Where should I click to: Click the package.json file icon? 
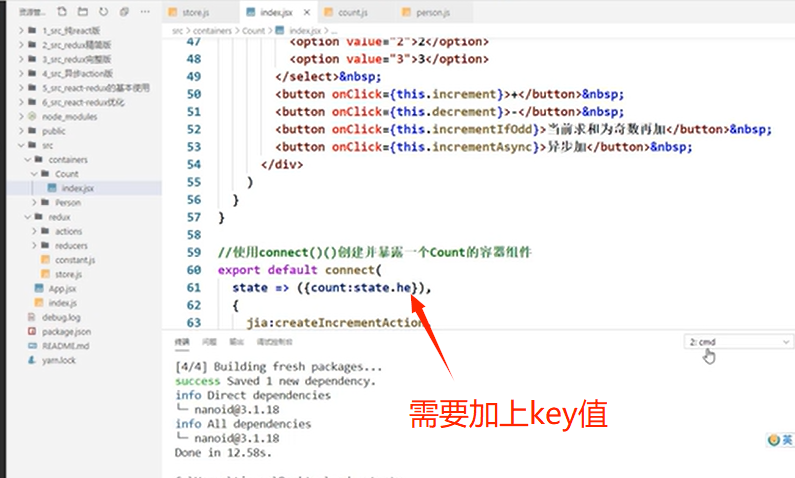[x=32, y=332]
